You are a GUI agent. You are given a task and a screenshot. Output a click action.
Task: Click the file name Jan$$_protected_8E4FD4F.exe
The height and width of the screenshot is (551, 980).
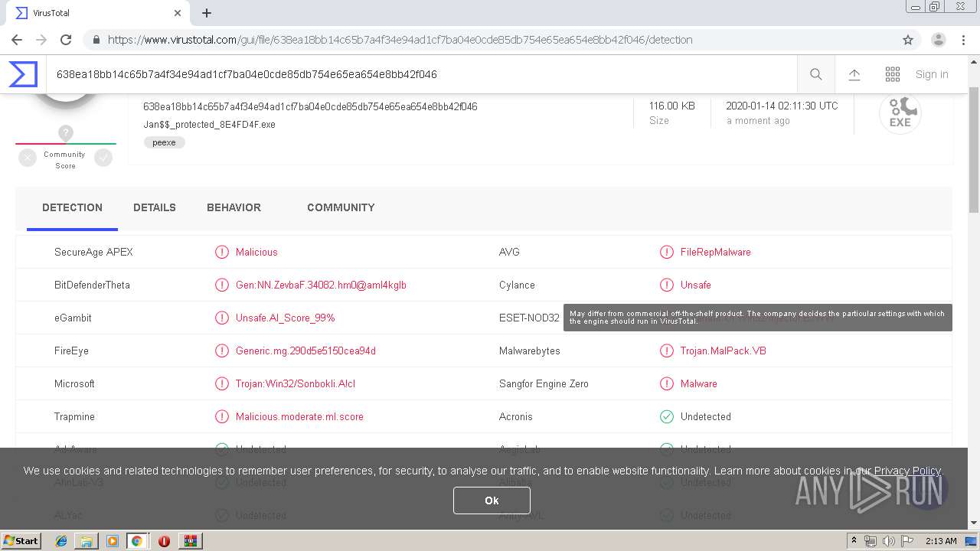point(209,124)
